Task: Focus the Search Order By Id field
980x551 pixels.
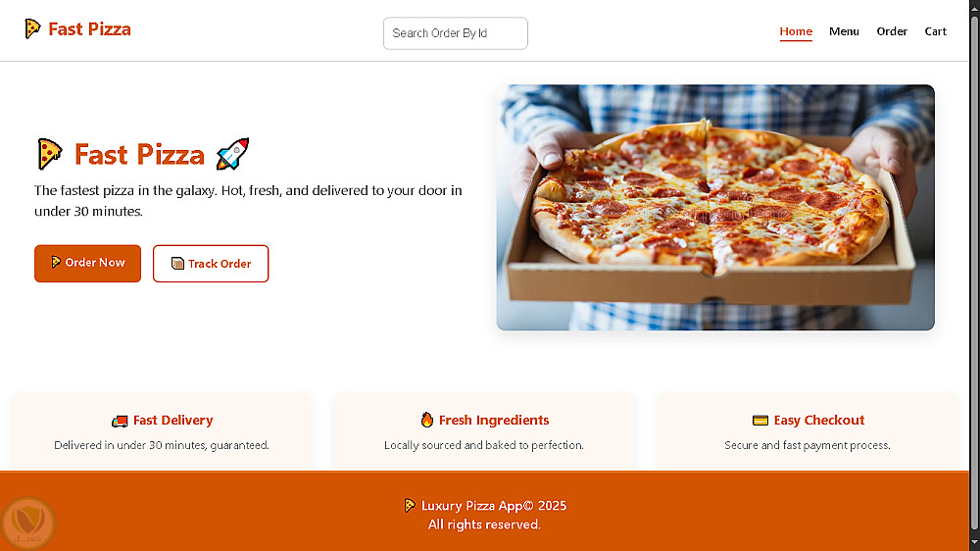Action: pos(456,33)
